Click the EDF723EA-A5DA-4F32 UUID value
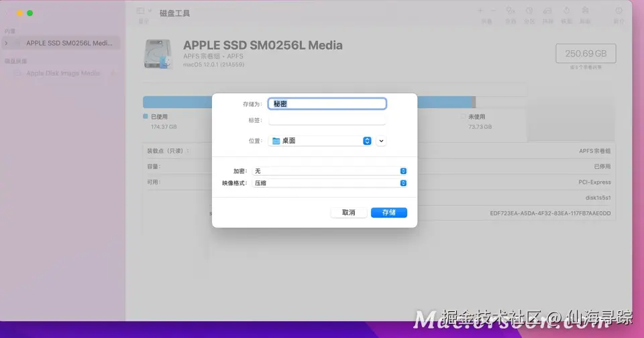The height and width of the screenshot is (338, 644). pyautogui.click(x=550, y=213)
